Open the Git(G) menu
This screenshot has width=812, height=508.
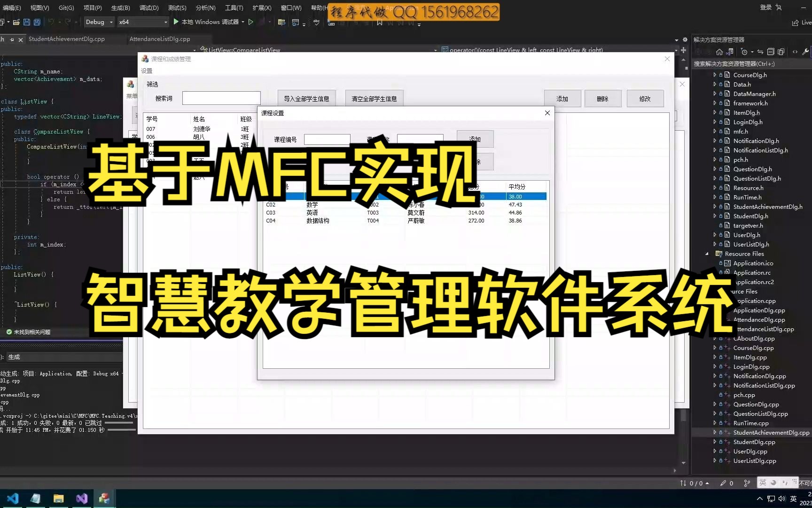pyautogui.click(x=66, y=8)
